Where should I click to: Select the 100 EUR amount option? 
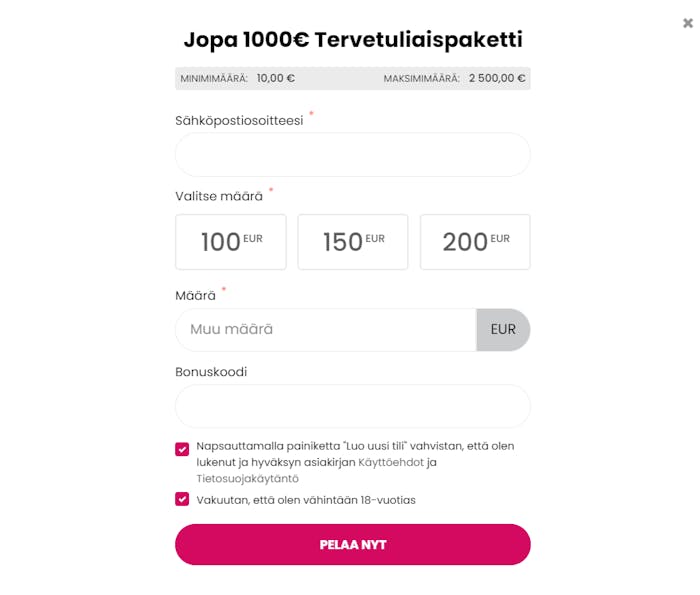(x=231, y=242)
